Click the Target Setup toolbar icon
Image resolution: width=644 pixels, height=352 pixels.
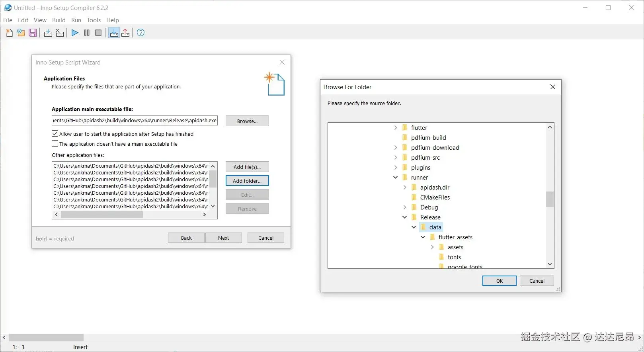114,33
